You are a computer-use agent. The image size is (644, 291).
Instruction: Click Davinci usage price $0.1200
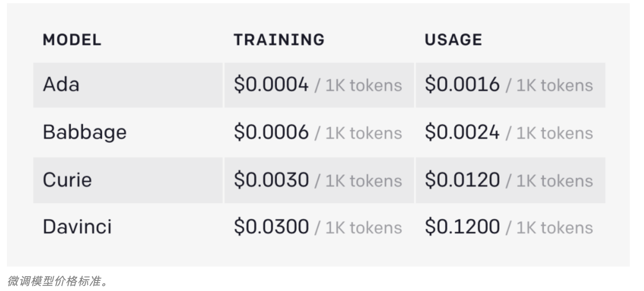click(x=462, y=227)
